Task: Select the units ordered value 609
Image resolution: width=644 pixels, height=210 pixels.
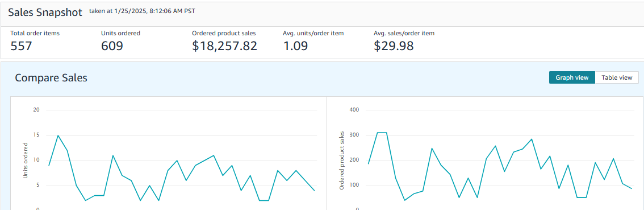Action: (x=112, y=46)
